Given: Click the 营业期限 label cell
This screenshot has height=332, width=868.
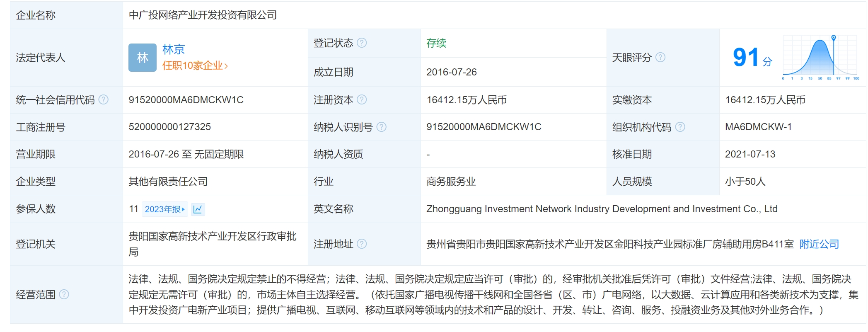Looking at the screenshot, I should [x=66, y=154].
